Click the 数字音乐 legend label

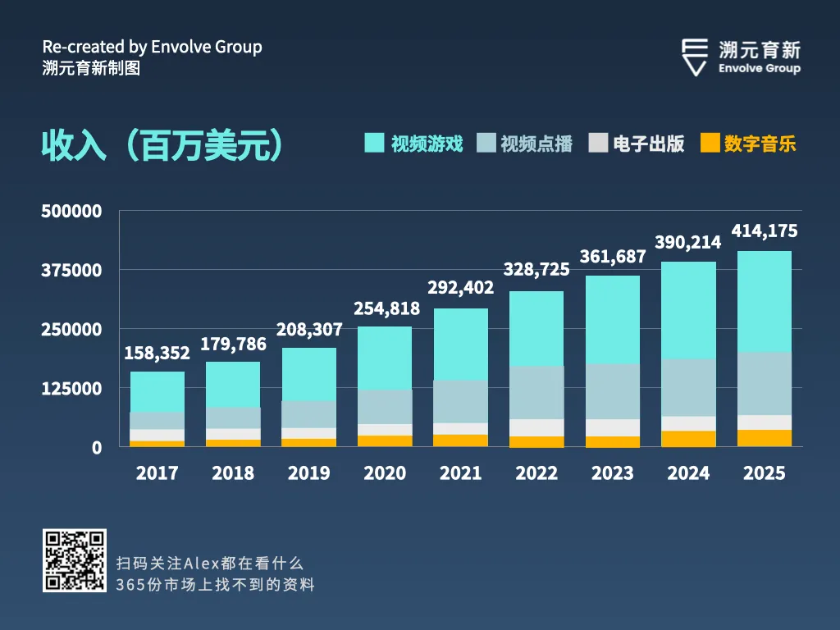click(x=760, y=144)
